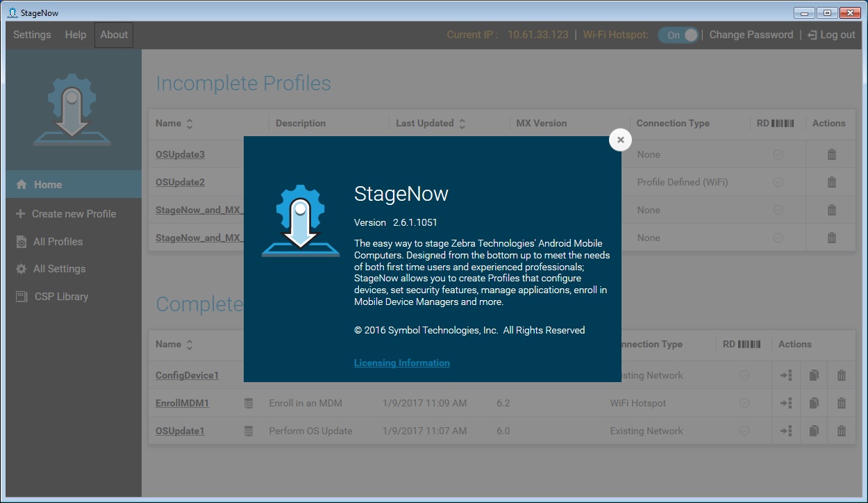
Task: Open the Help menu
Action: pyautogui.click(x=76, y=35)
